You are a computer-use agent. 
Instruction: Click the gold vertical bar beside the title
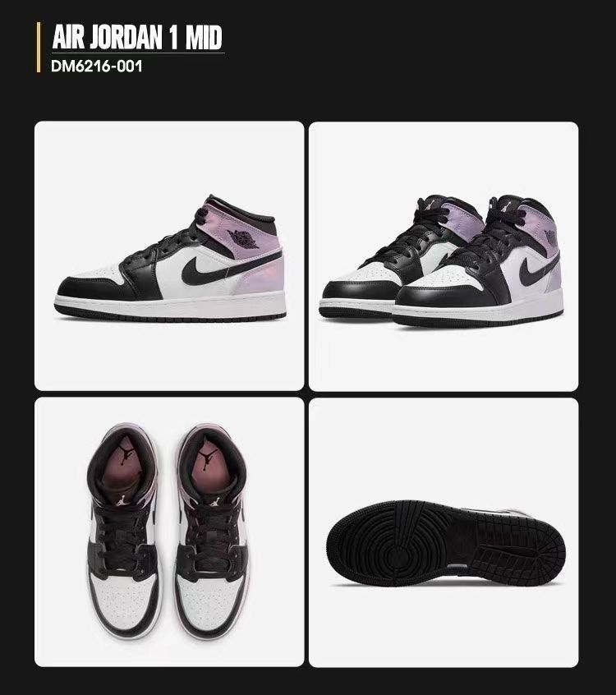[x=39, y=48]
